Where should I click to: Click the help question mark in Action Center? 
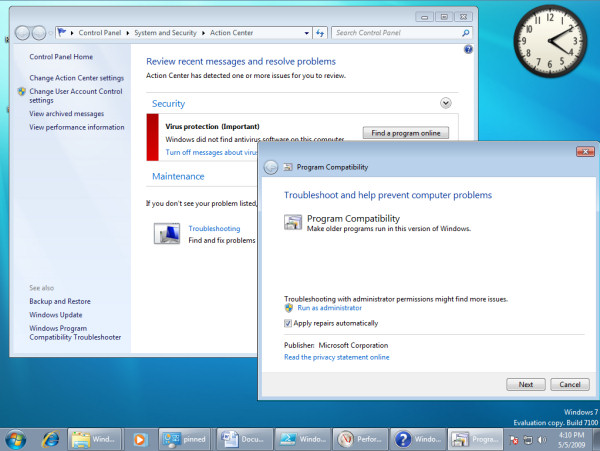(x=468, y=49)
